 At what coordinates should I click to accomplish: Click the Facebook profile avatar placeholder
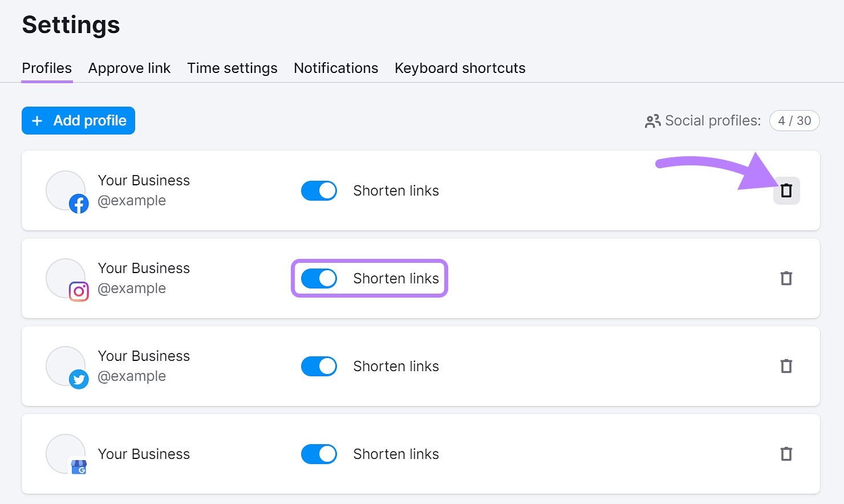coord(66,190)
